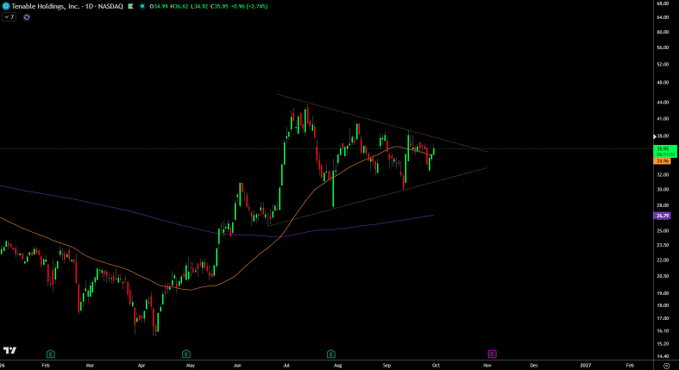Click the 2027 label on time axis
The image size is (679, 370).
tap(585, 365)
